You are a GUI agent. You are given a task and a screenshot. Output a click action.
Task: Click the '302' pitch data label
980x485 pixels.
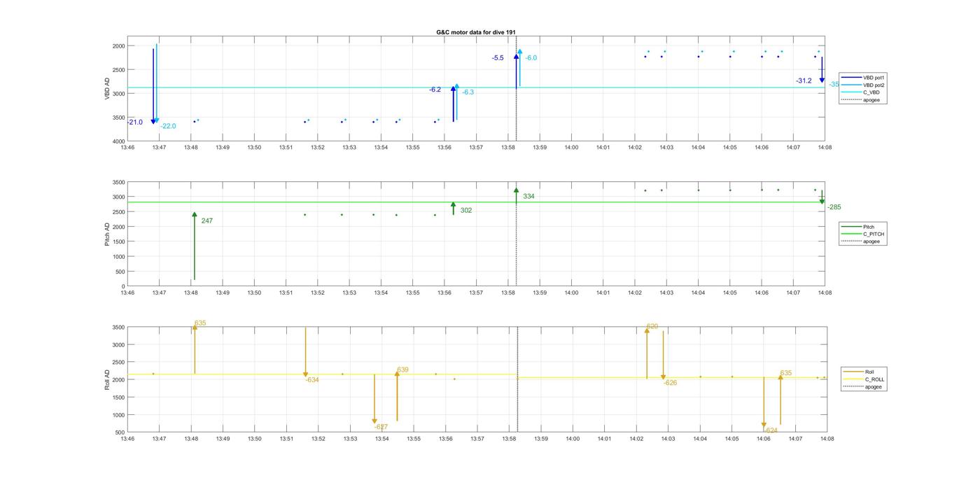tap(466, 211)
